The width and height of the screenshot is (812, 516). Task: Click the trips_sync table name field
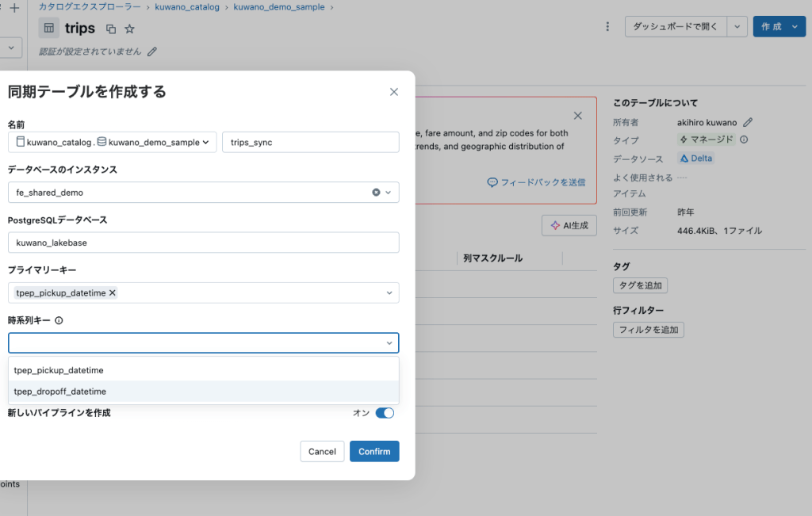310,143
